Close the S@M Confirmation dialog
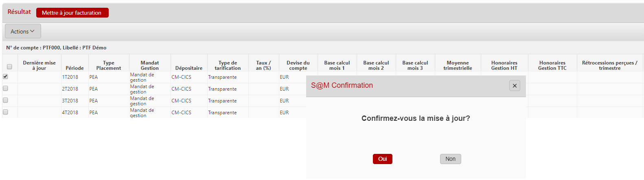The width and height of the screenshot is (644, 180). click(515, 86)
